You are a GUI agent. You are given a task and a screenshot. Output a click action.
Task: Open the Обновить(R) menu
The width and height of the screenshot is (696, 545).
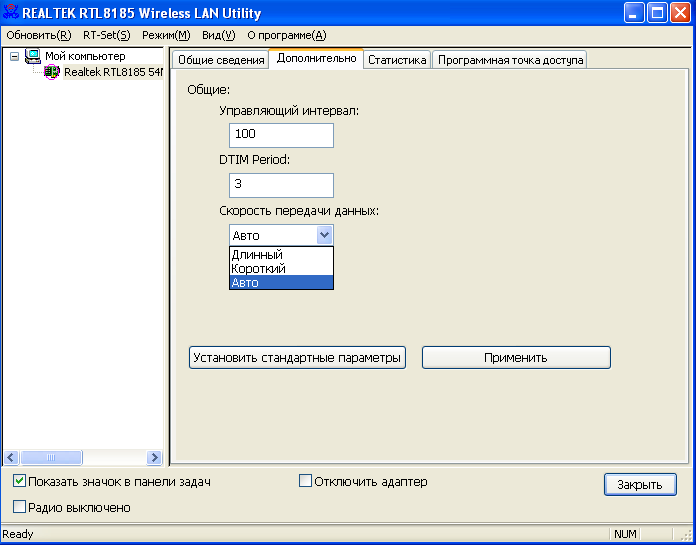point(39,35)
